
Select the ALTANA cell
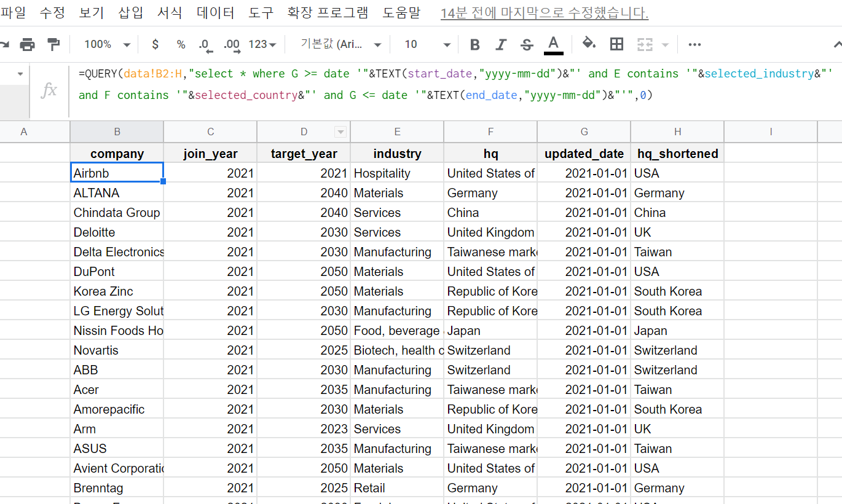(117, 193)
